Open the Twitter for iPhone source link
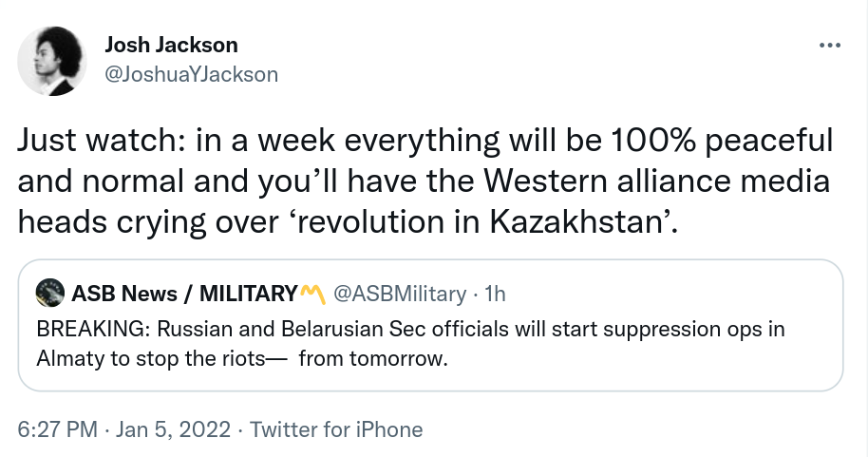Viewport: 868px width, 457px height. pyautogui.click(x=335, y=429)
